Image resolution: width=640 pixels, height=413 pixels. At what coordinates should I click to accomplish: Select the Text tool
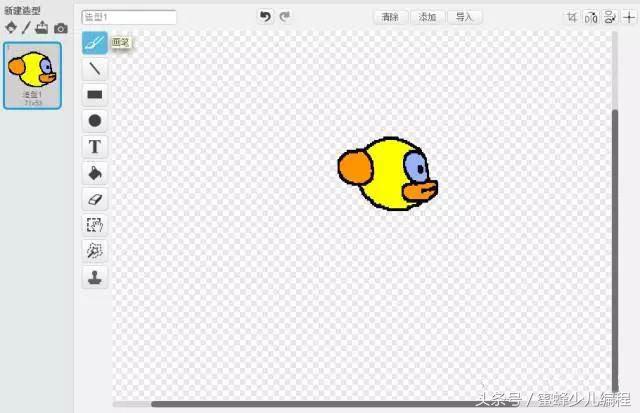[x=95, y=147]
